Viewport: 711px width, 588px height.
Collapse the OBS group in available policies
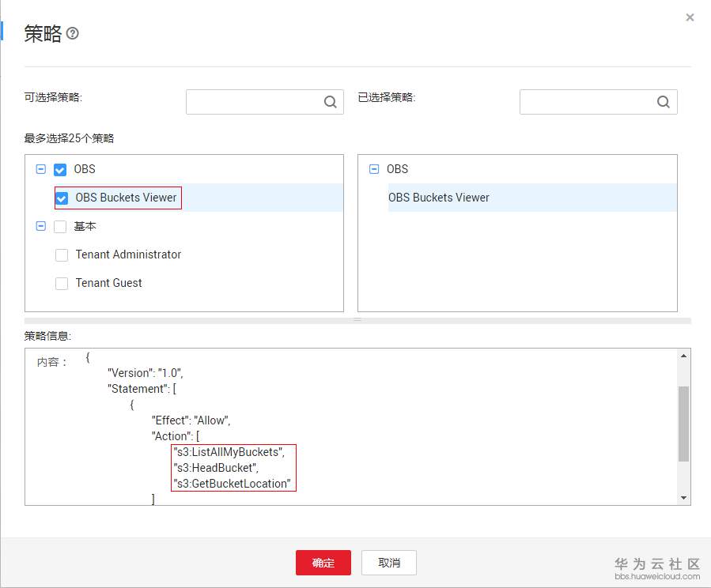tap(41, 169)
